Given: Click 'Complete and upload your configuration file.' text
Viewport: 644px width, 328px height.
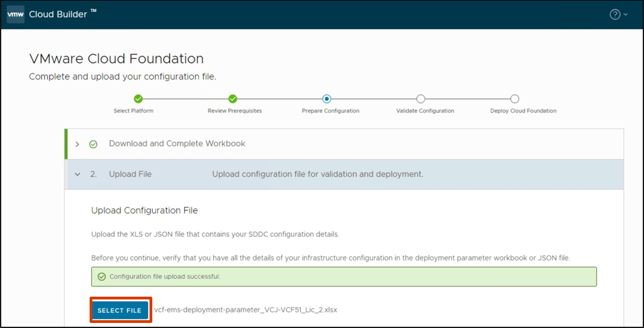Looking at the screenshot, I should point(123,77).
